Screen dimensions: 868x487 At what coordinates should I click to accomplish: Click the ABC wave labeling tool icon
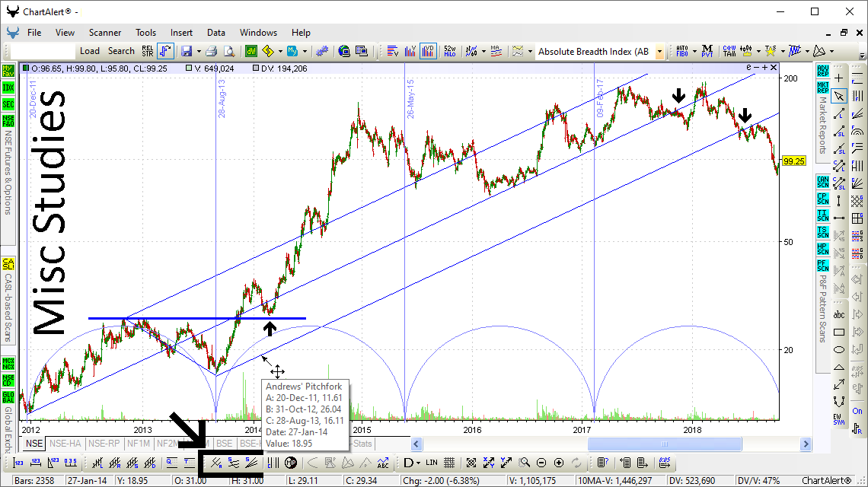382,463
